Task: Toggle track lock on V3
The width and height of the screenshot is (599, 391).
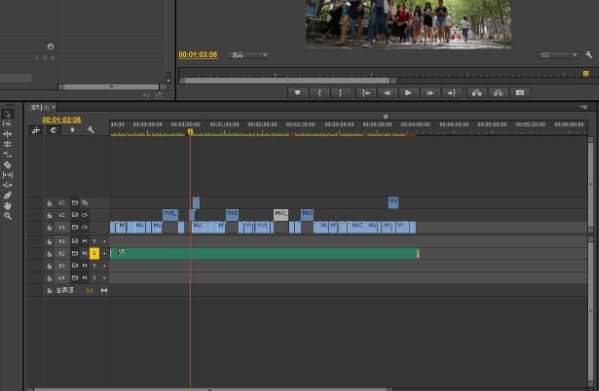Action: click(50, 203)
